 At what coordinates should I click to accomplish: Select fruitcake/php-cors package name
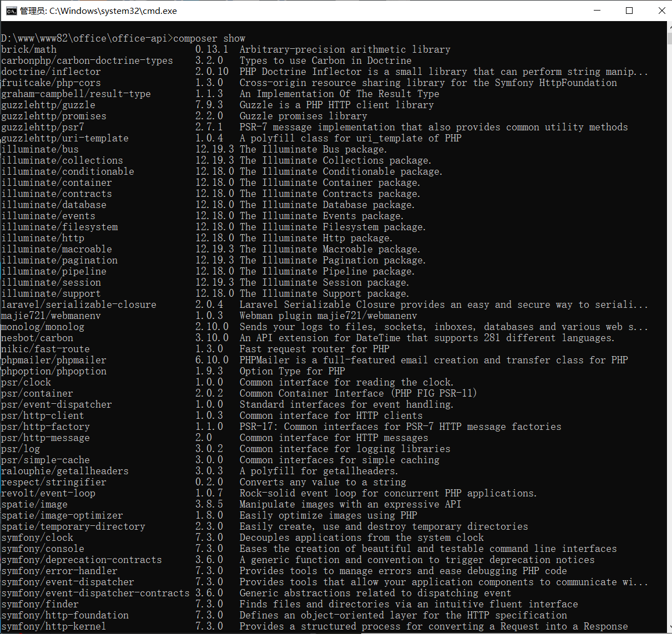[51, 83]
